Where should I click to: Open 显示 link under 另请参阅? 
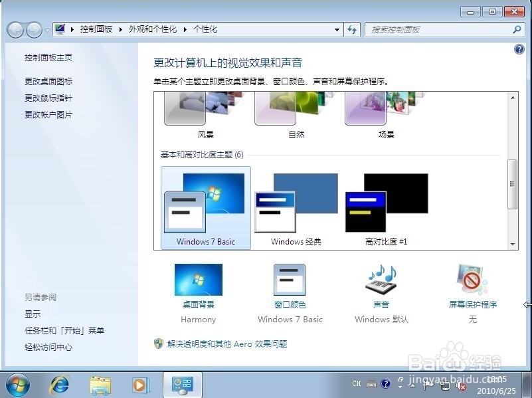click(33, 314)
